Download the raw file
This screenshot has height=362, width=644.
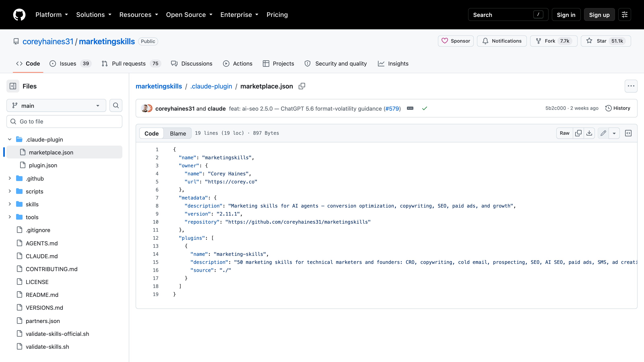[589, 133]
